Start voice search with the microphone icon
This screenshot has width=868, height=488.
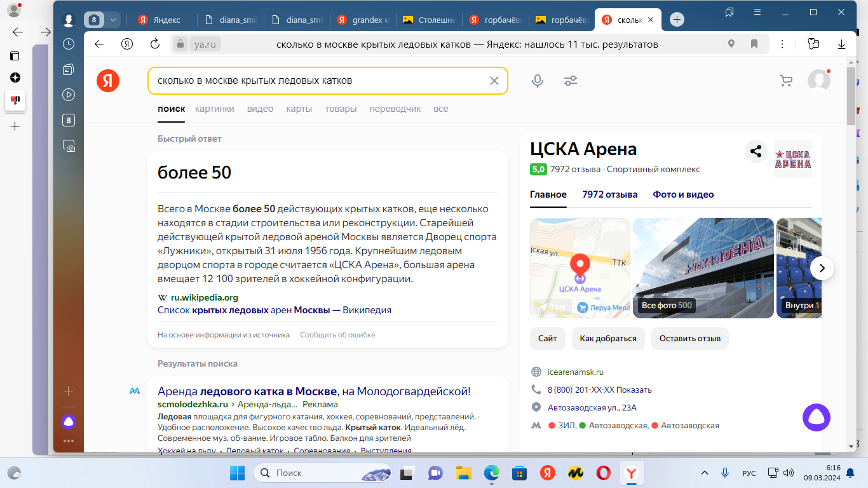[538, 81]
